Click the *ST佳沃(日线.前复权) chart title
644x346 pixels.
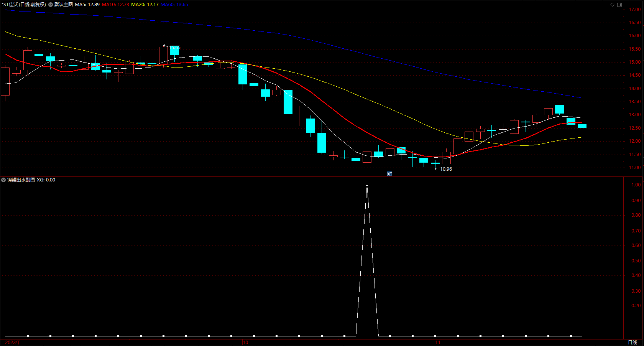tap(24, 5)
